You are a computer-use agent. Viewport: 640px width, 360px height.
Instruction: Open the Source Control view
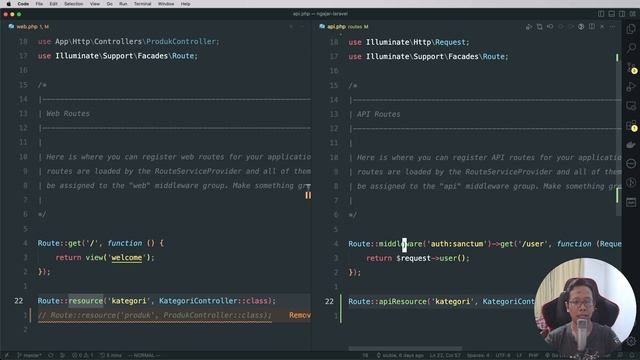631,67
